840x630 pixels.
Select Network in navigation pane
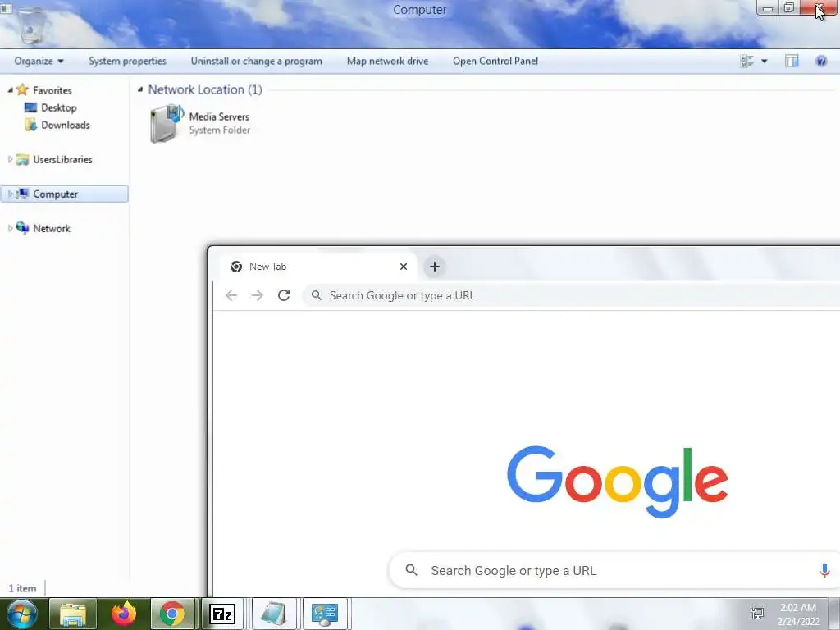point(52,228)
